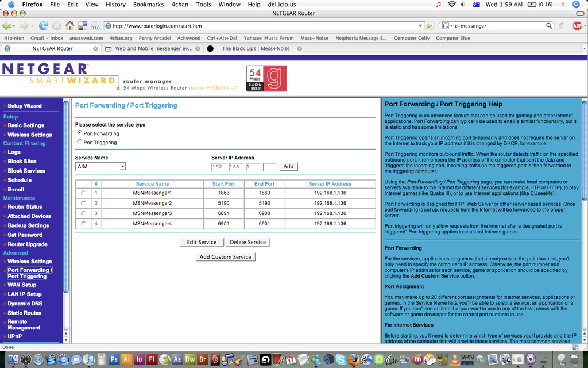588x368 pixels.
Task: Open the Gmail - Inbox bookmark
Action: (47, 38)
